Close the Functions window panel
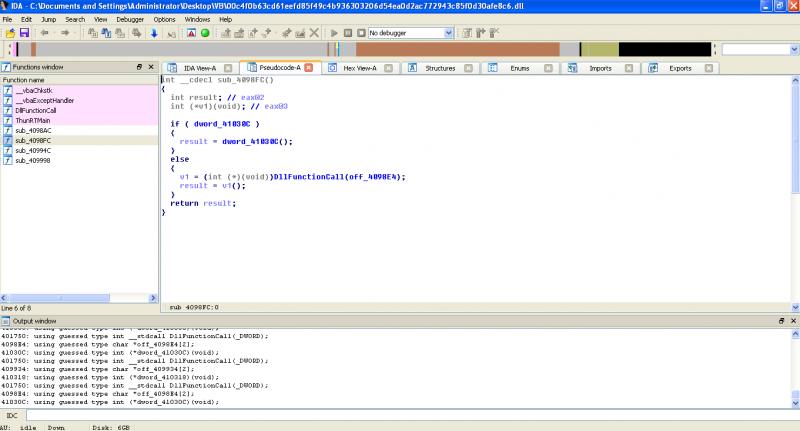 click(151, 67)
